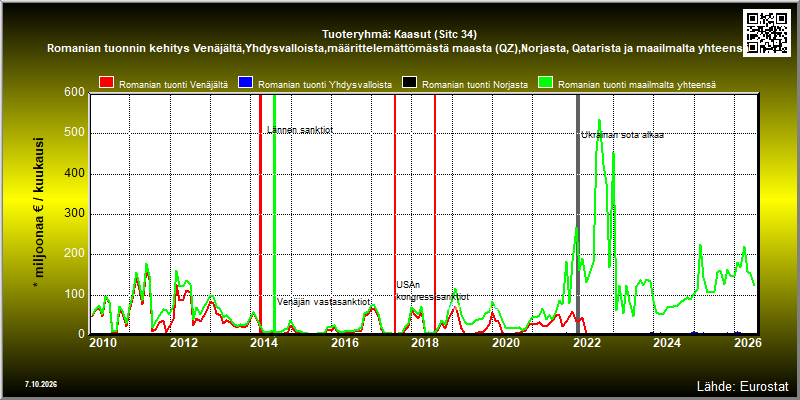Click the x-axis year 2024
The height and width of the screenshot is (400, 800).
coord(667,342)
